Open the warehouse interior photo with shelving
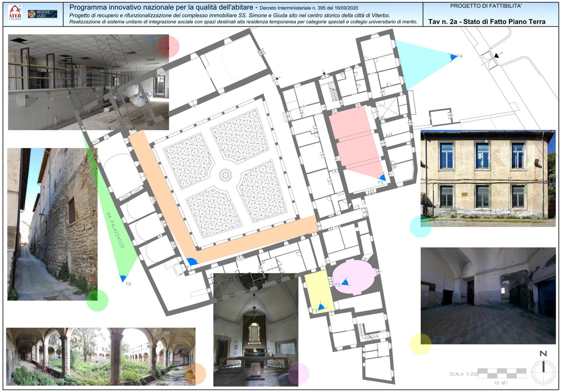 coord(88,82)
